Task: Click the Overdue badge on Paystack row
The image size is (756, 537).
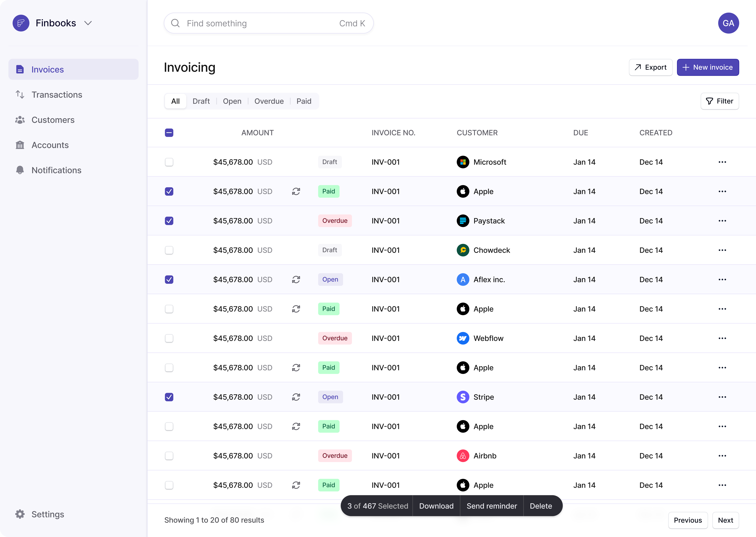Action: click(x=335, y=221)
